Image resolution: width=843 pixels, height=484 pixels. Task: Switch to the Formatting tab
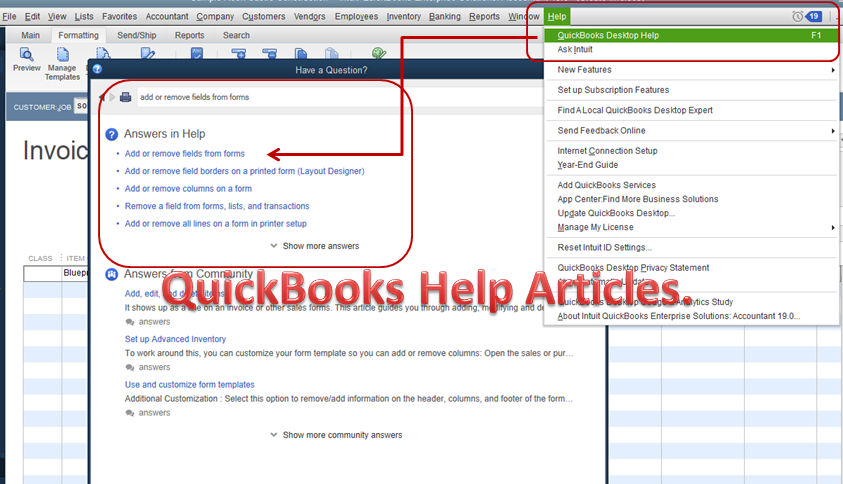pyautogui.click(x=78, y=35)
